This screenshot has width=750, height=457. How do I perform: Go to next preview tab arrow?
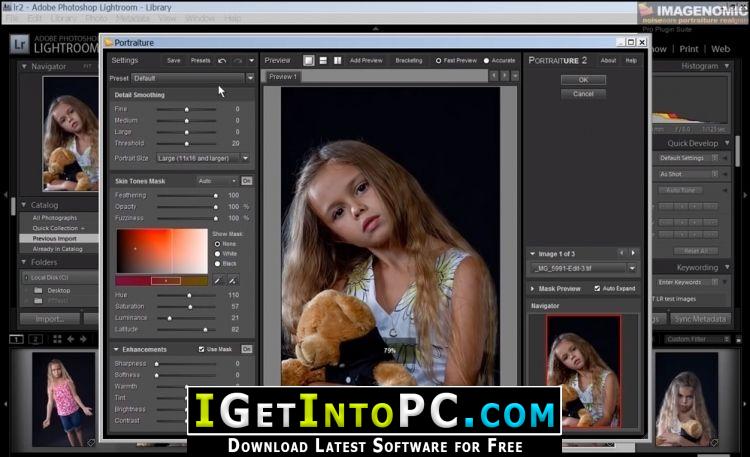(x=505, y=76)
